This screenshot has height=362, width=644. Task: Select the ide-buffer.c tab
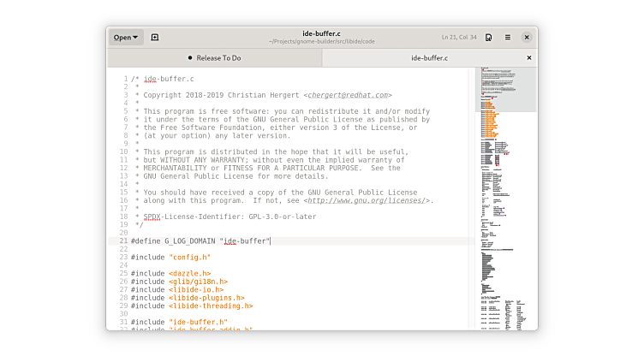pyautogui.click(x=428, y=58)
